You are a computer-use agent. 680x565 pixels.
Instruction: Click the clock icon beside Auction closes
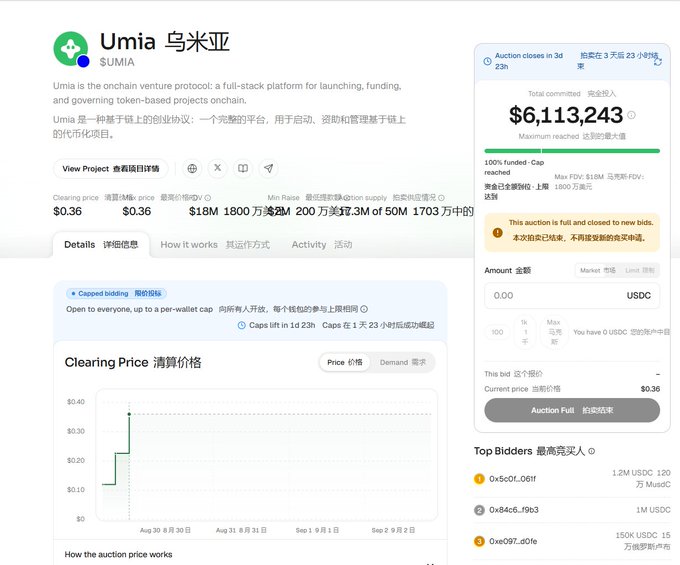487,61
